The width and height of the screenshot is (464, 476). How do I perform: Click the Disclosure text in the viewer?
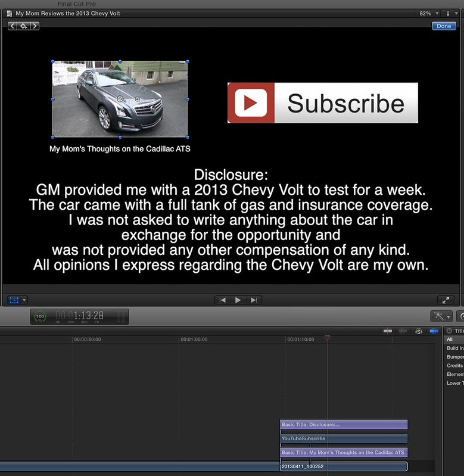tap(231, 220)
